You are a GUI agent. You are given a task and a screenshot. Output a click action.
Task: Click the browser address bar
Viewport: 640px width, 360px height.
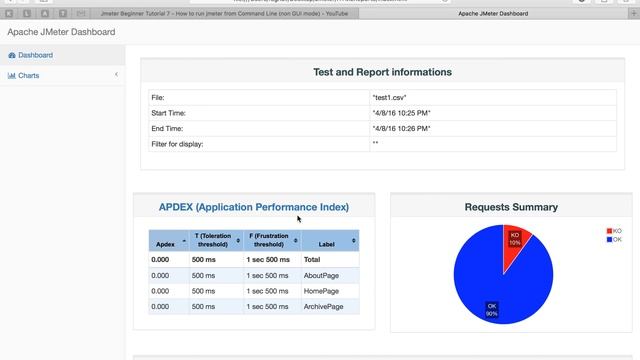tap(320, 1)
